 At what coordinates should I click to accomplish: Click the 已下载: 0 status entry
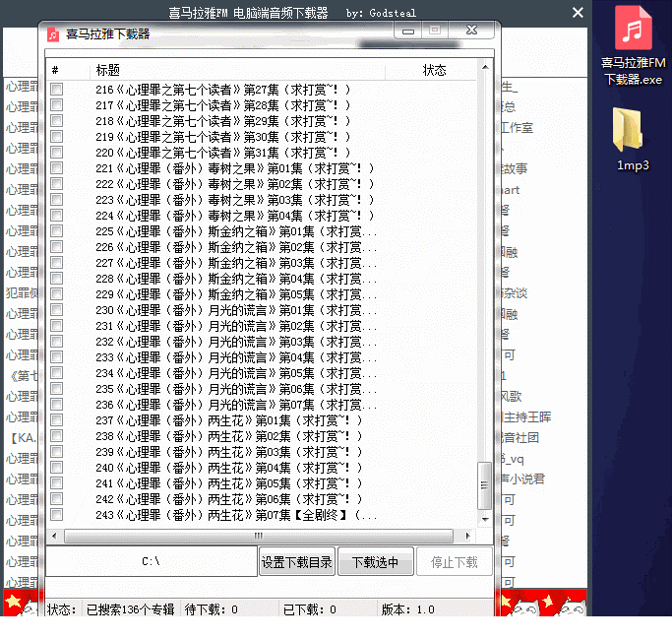tap(309, 609)
